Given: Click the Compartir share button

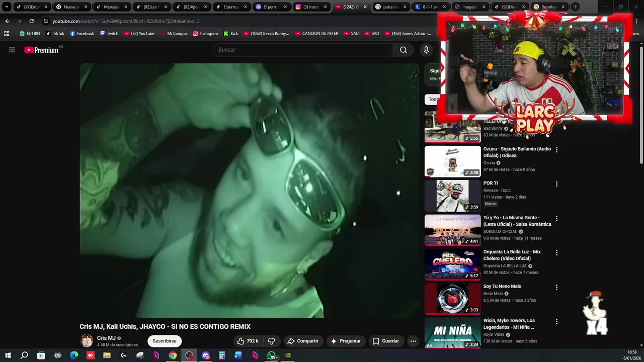Looking at the screenshot, I should [x=303, y=341].
